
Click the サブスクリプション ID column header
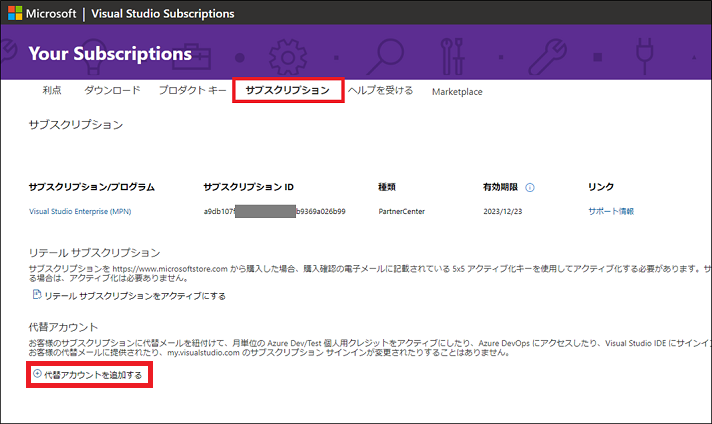tap(248, 187)
